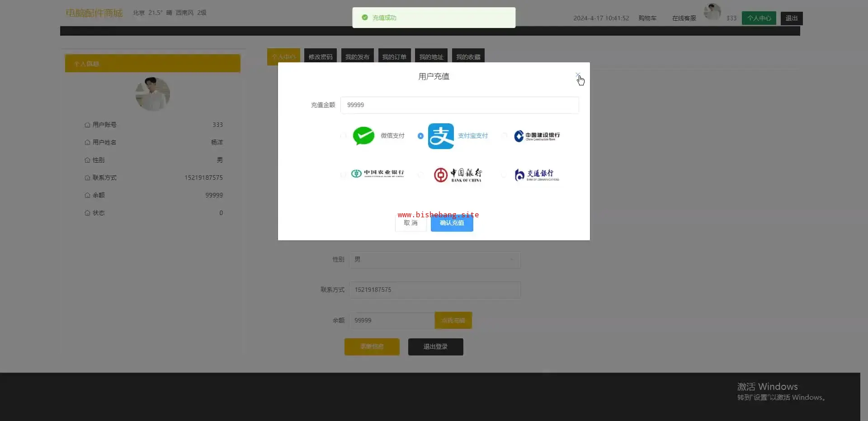This screenshot has height=421, width=868.
Task: Click the yellow 更新信息 button
Action: (x=372, y=347)
